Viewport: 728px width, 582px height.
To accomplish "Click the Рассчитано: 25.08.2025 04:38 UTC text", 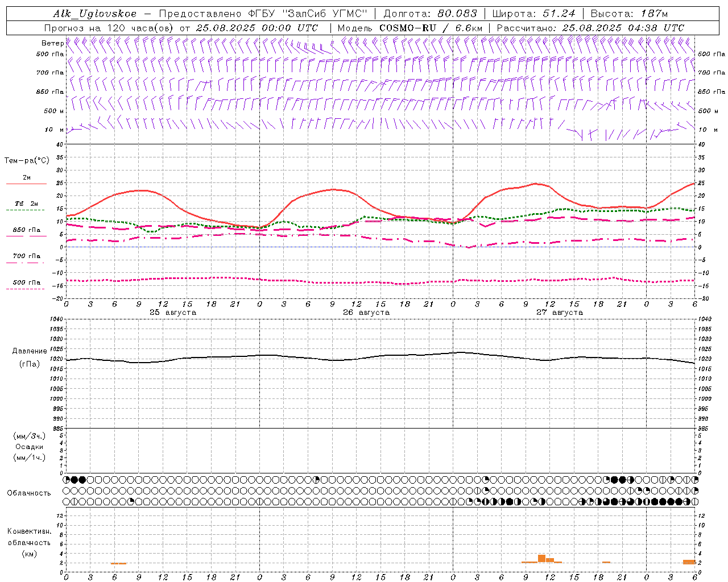I will tap(590, 28).
